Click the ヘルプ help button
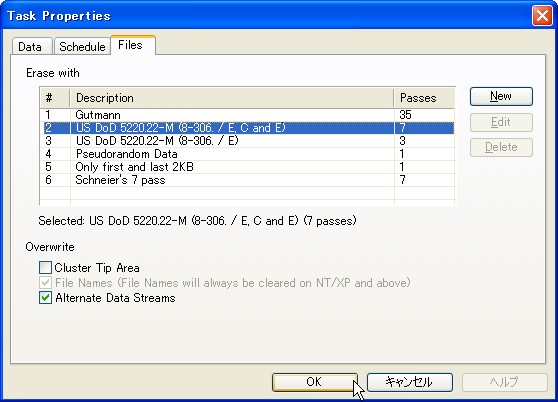This screenshot has width=558, height=402. point(504,382)
